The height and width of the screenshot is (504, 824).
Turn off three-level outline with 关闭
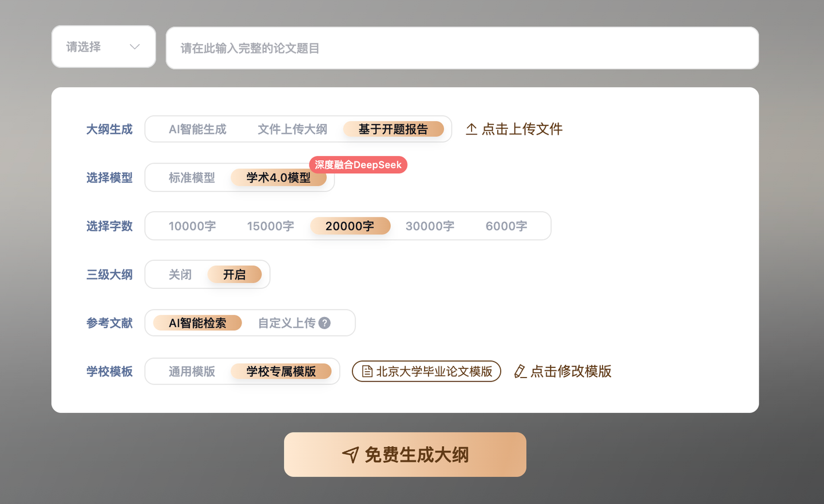[180, 275]
